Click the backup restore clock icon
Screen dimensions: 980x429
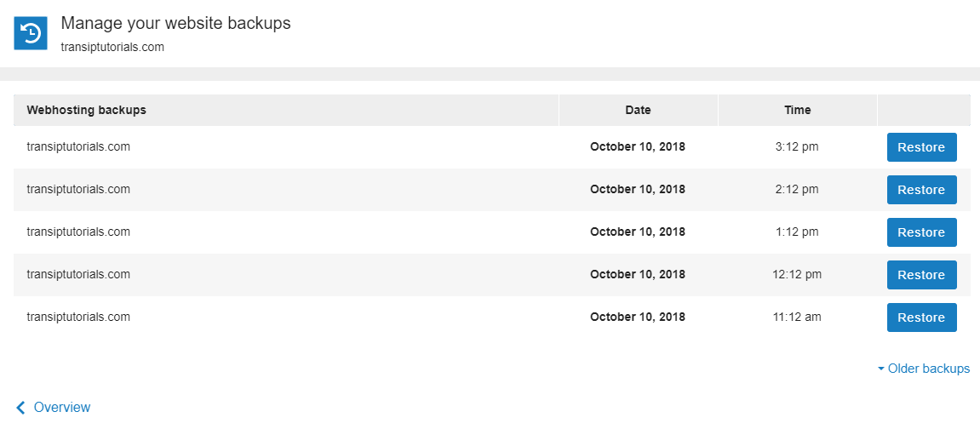pos(31,33)
